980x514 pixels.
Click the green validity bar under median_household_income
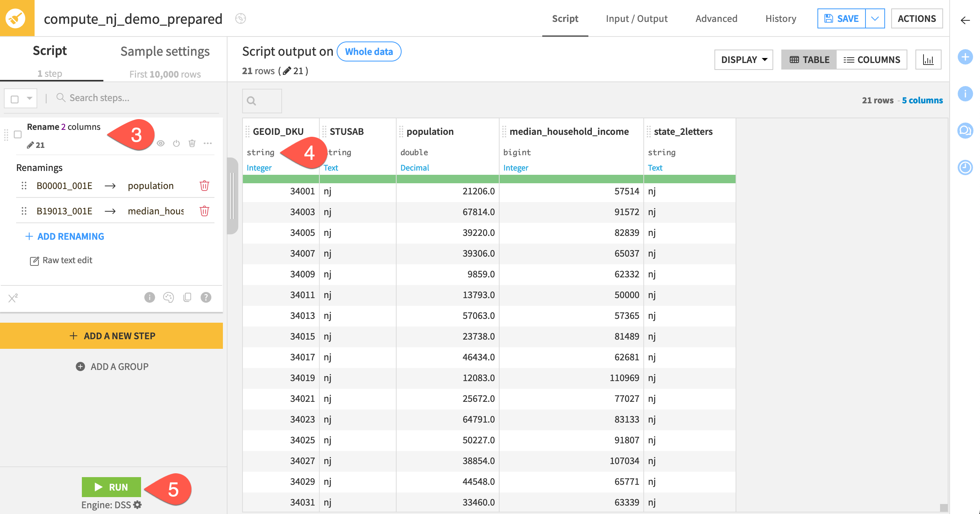point(571,179)
